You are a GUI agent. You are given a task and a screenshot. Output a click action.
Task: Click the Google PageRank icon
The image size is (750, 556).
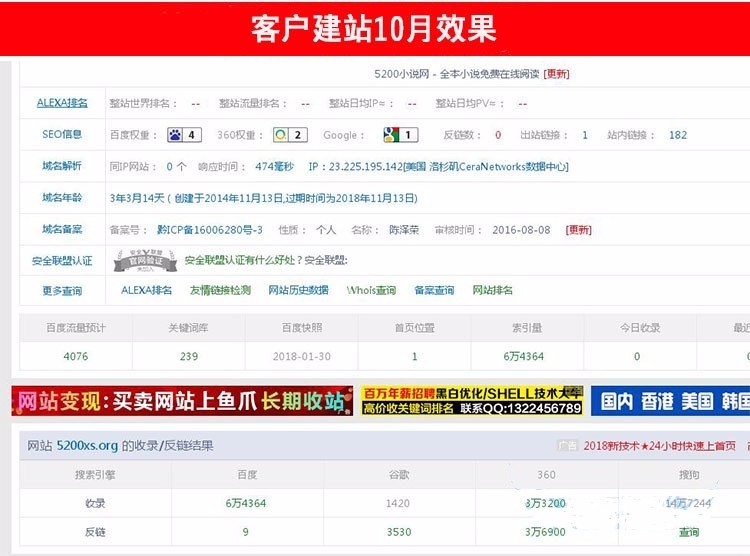(x=401, y=135)
